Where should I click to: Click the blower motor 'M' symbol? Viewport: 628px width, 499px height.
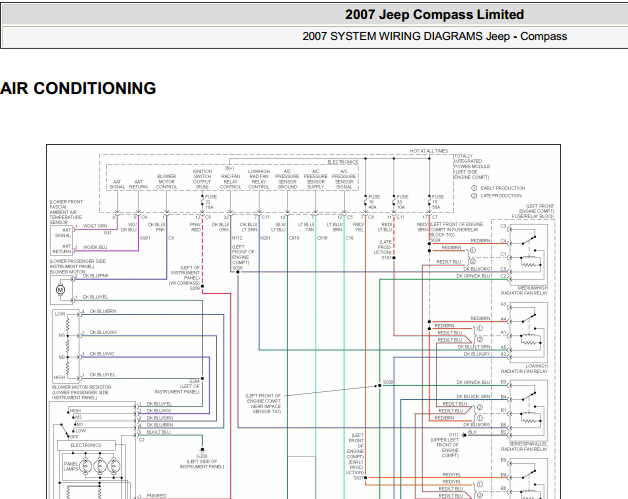[x=60, y=290]
